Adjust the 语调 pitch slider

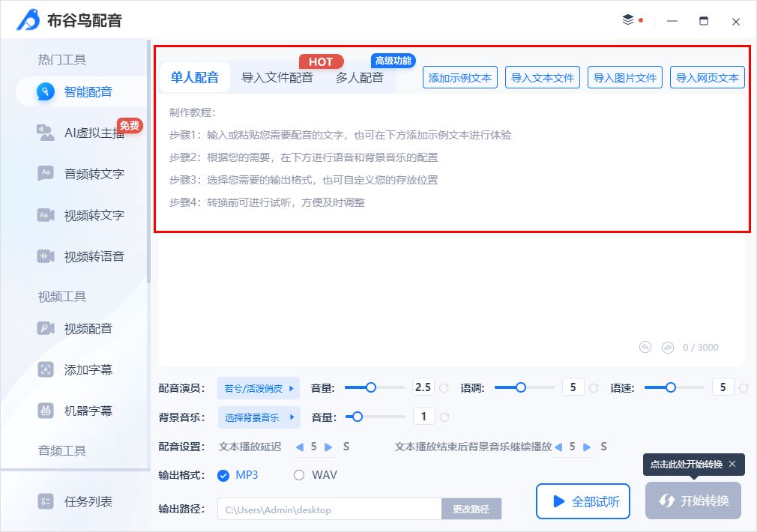coord(520,387)
